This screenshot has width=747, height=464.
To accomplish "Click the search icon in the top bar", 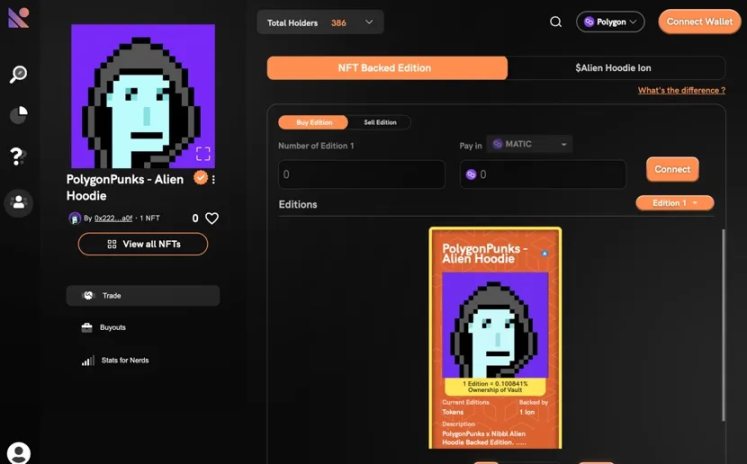I will pyautogui.click(x=555, y=22).
